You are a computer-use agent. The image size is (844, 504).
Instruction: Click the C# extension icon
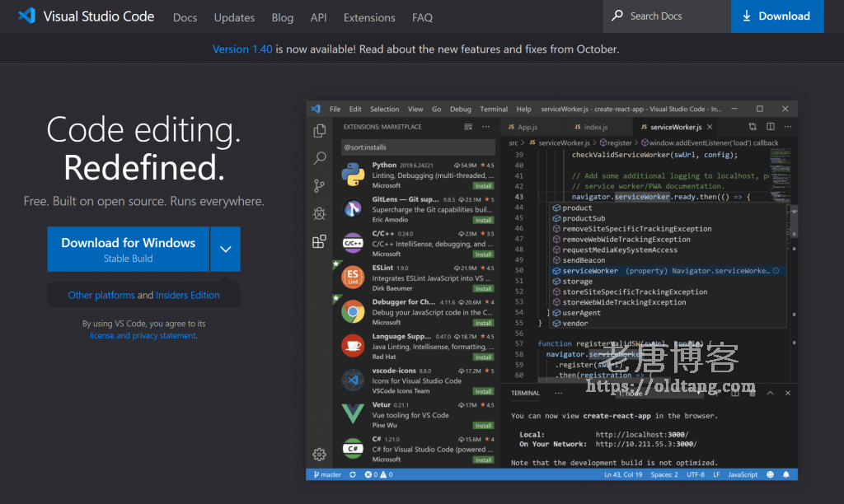[x=353, y=448]
